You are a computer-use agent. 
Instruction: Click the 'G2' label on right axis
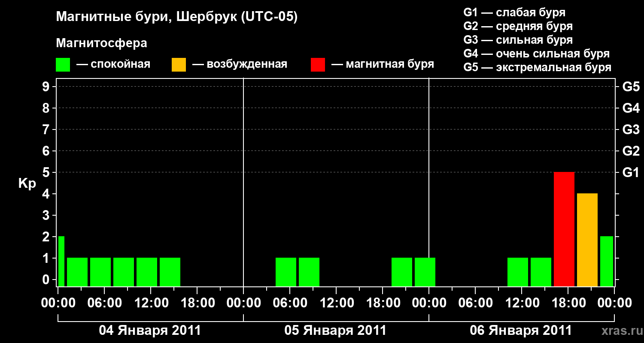[631, 151]
